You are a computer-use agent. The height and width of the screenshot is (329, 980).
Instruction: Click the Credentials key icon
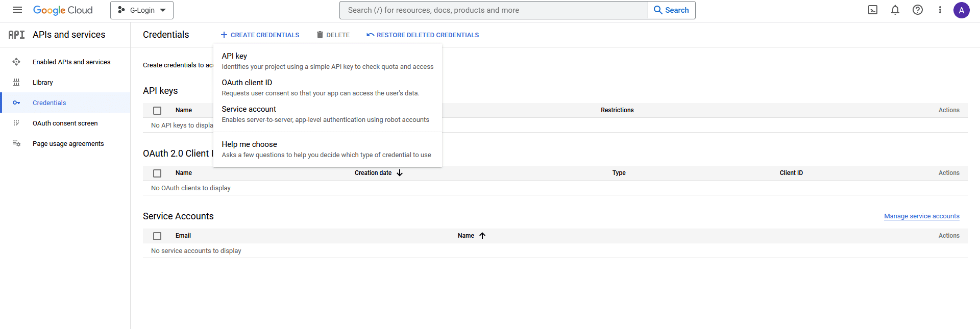click(x=16, y=103)
